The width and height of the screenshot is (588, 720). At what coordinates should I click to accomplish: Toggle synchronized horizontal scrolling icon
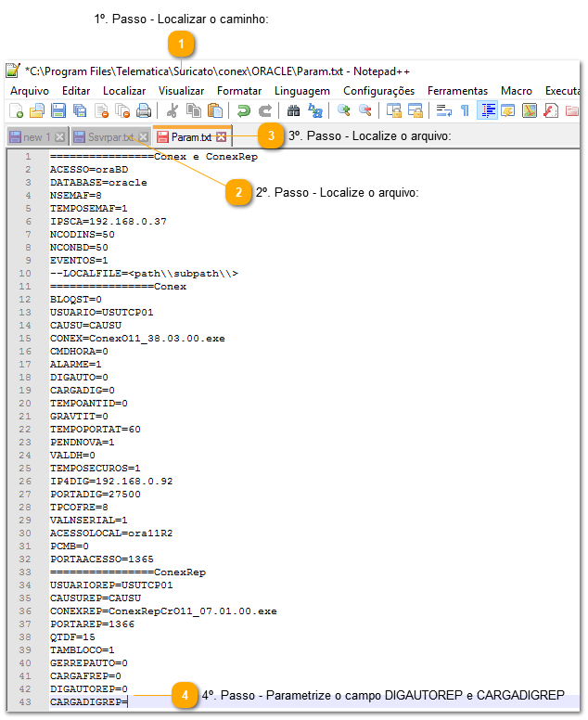[415, 110]
